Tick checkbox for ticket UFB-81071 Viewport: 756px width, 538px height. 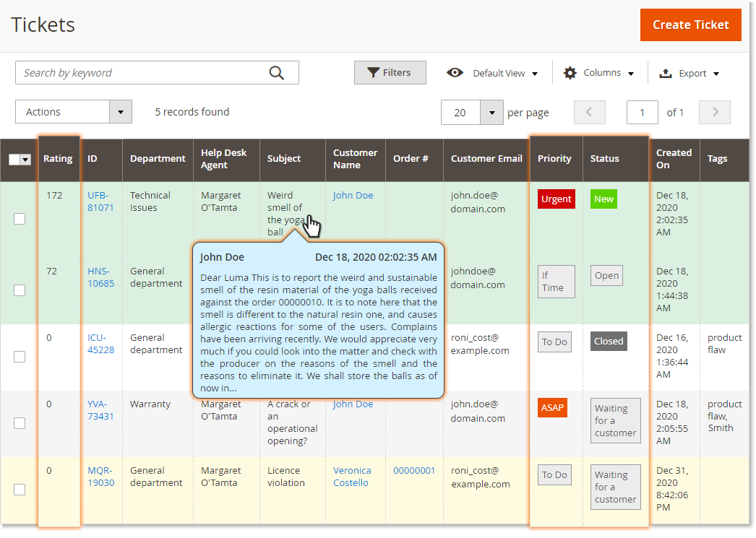click(x=20, y=219)
